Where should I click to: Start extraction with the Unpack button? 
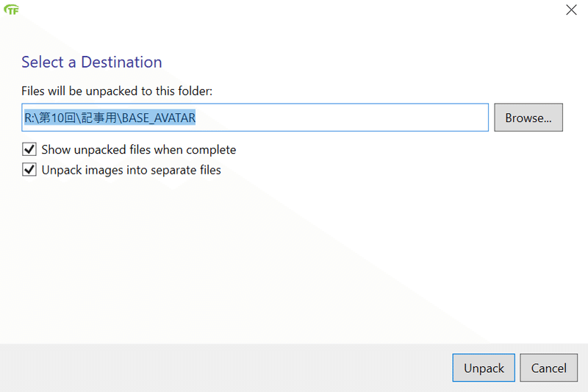[x=484, y=368]
